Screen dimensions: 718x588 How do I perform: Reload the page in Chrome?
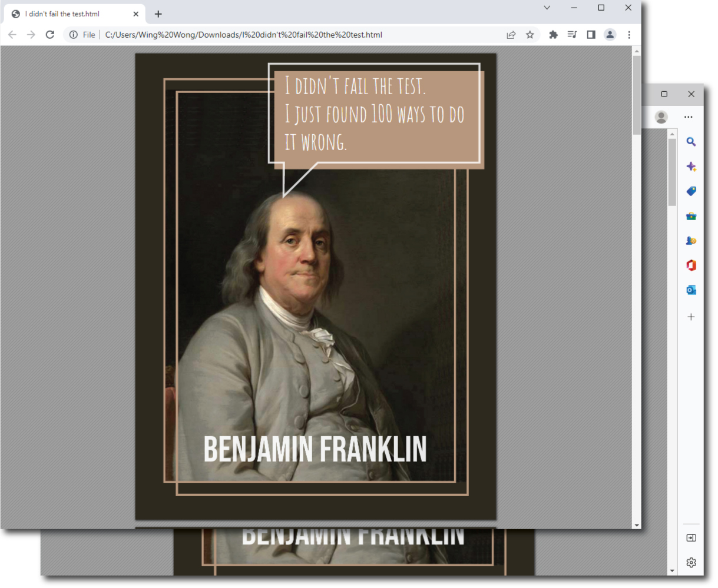coord(50,35)
